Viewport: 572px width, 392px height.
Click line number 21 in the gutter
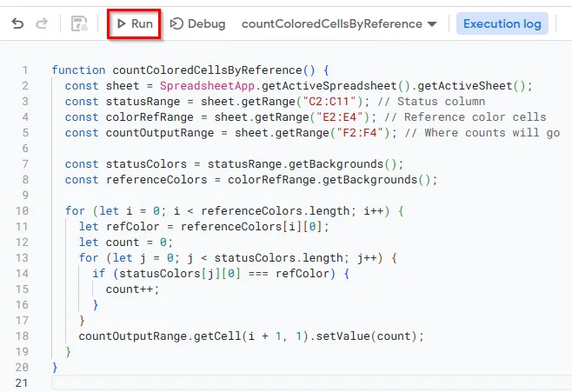22,383
